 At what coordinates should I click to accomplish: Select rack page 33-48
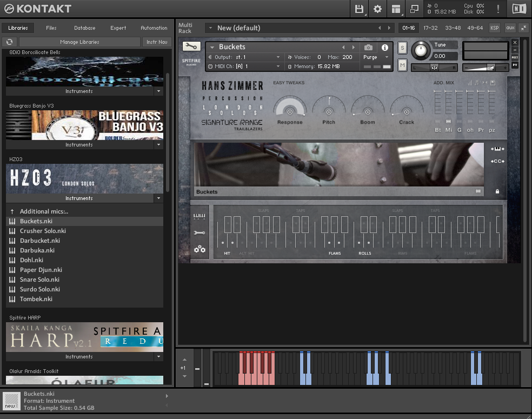tap(453, 28)
